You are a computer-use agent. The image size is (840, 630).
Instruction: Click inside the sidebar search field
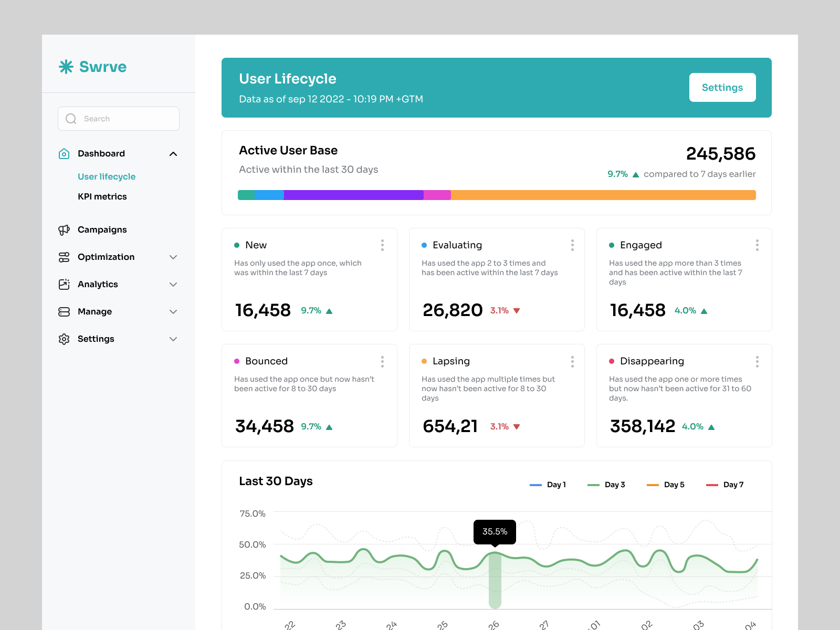(x=118, y=118)
